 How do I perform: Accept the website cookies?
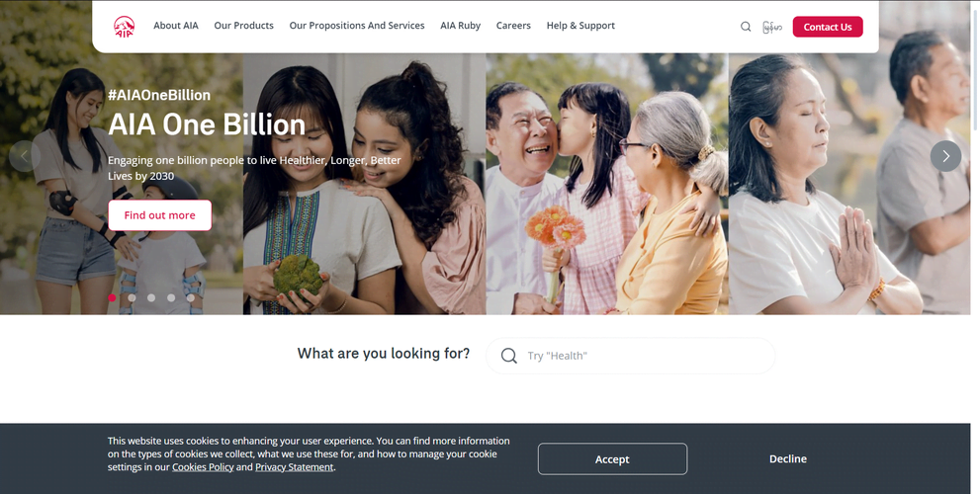(612, 459)
